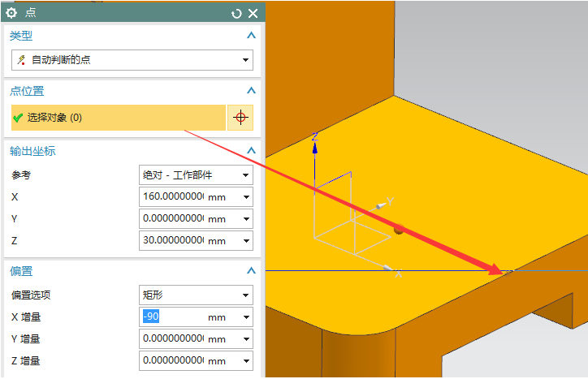Screen dimensions: 588x379
Task: Click the reset dialog arrow icon
Action: pyautogui.click(x=236, y=13)
